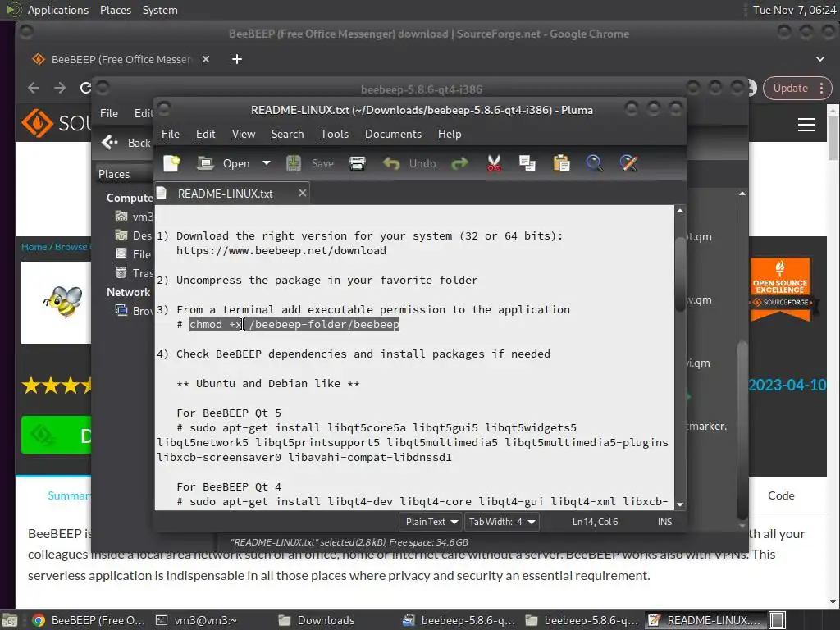This screenshot has height=630, width=840.
Task: Select Browse Network entry in file manager sidebar
Action: click(135, 311)
